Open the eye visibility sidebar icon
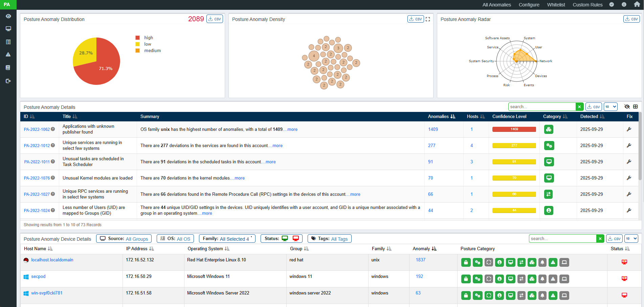 click(8, 16)
